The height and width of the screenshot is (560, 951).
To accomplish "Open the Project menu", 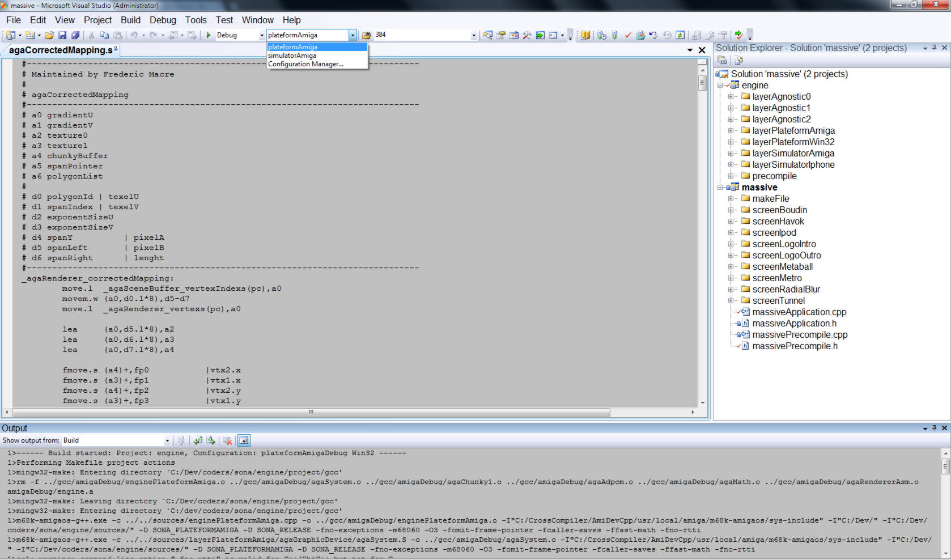I will [97, 20].
